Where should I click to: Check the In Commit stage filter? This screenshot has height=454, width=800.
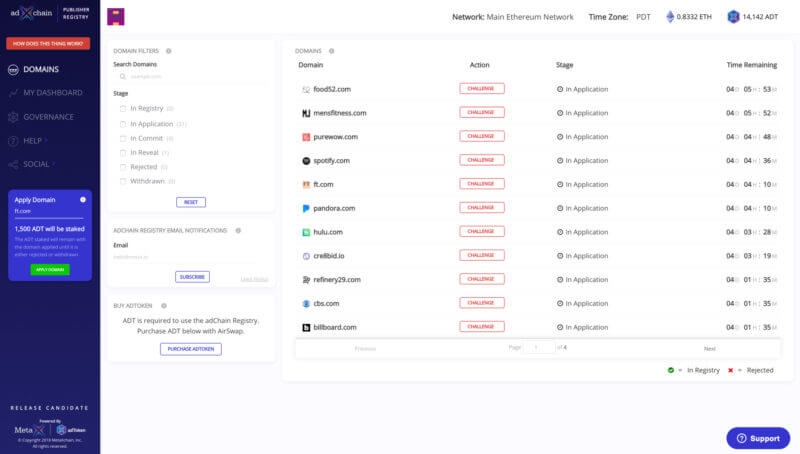coord(123,138)
